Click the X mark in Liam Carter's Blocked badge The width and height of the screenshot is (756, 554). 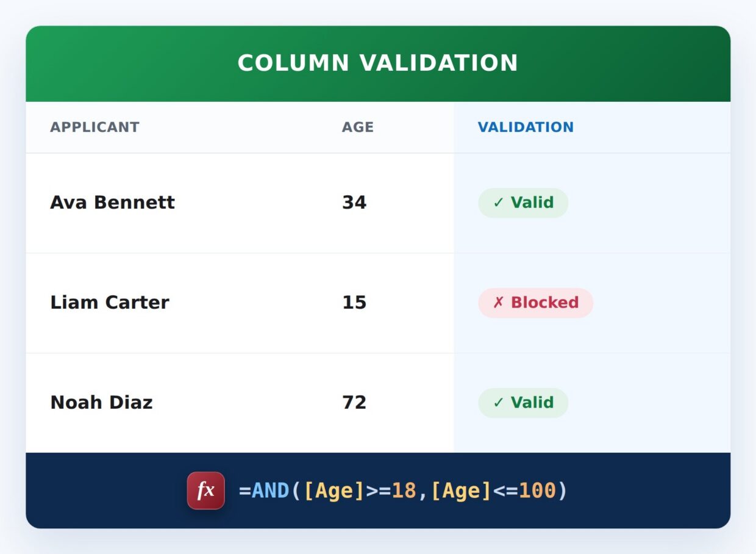click(x=499, y=303)
